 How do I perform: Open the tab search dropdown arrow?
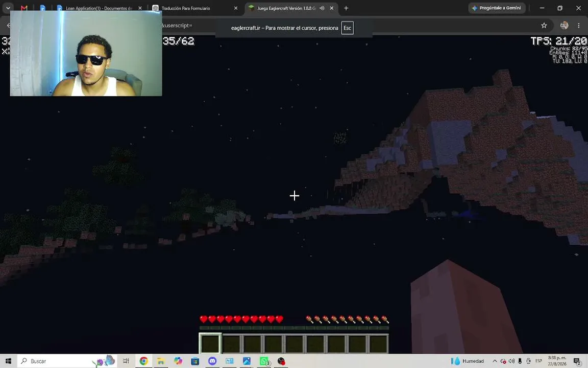(x=8, y=8)
